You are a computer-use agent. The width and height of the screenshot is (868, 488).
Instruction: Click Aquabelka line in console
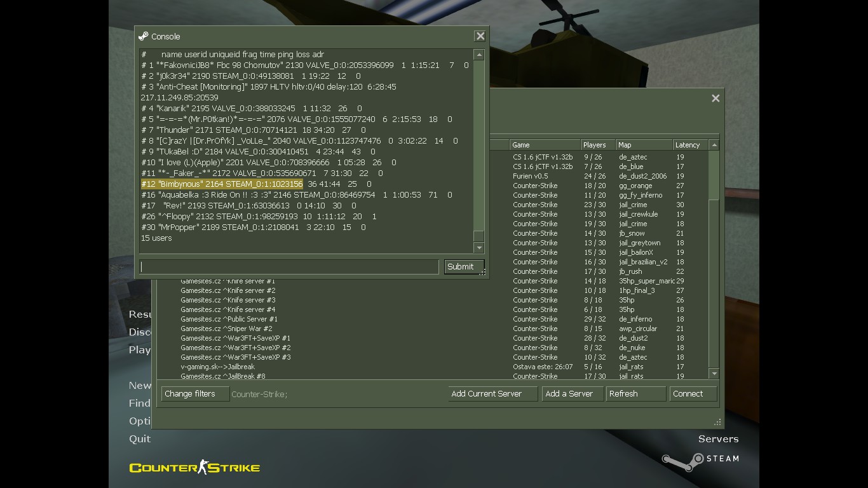point(296,195)
